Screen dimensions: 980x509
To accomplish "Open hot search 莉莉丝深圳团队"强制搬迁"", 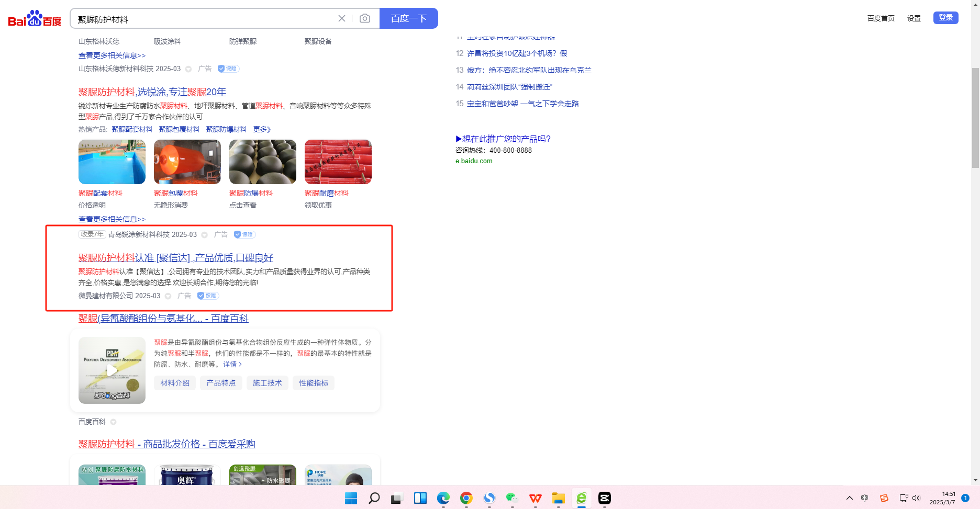I will [x=509, y=87].
